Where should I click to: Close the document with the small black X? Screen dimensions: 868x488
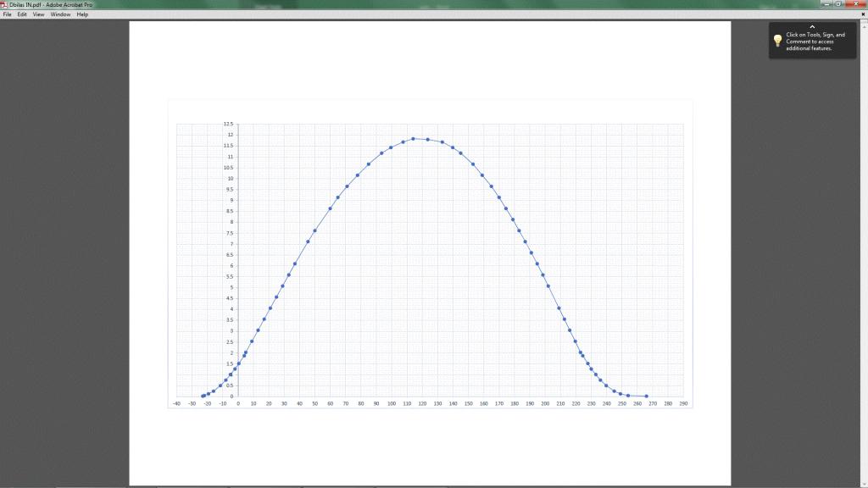[861, 14]
